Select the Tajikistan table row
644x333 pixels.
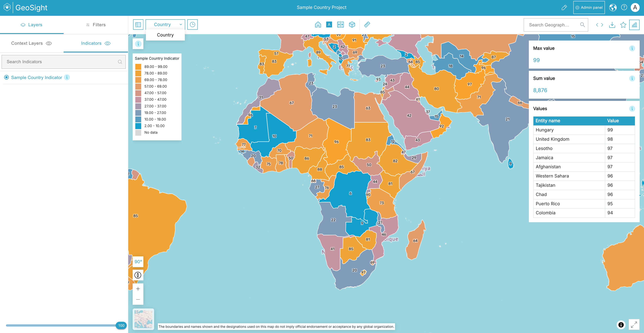click(584, 185)
